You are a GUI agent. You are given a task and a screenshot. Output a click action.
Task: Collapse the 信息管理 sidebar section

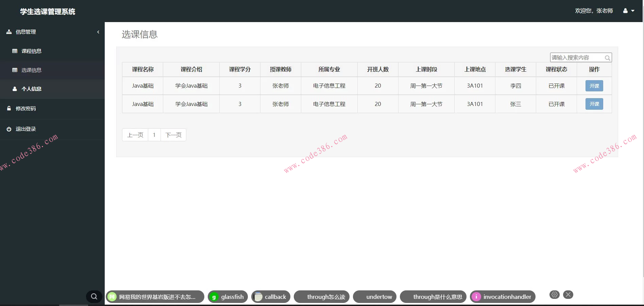pos(98,32)
